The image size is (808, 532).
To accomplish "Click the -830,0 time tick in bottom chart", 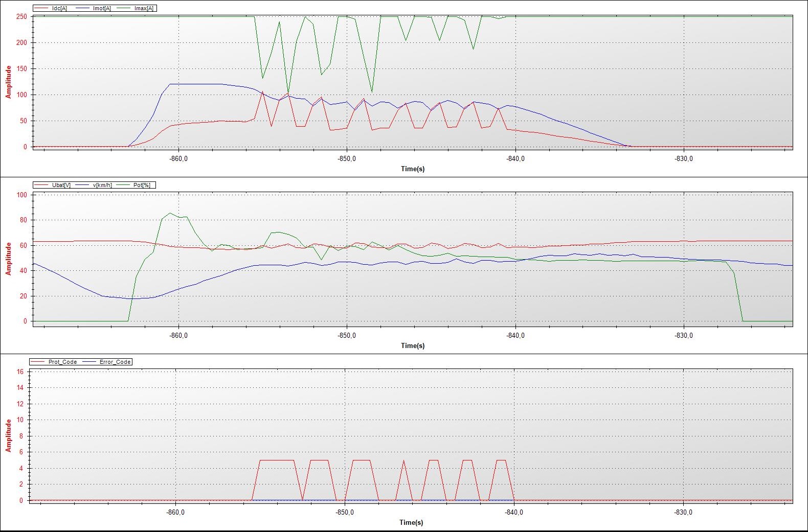I will (x=683, y=512).
